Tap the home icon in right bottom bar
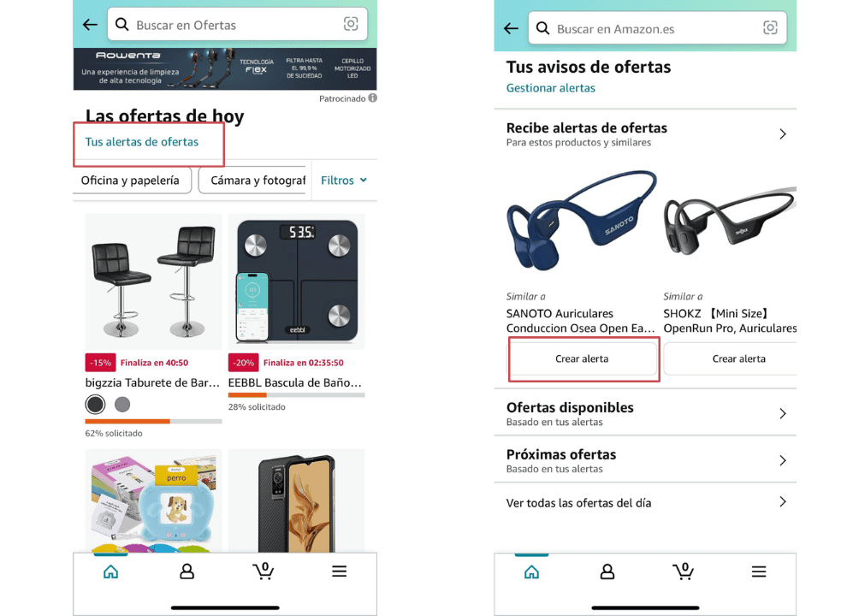847x616 pixels. (x=531, y=572)
